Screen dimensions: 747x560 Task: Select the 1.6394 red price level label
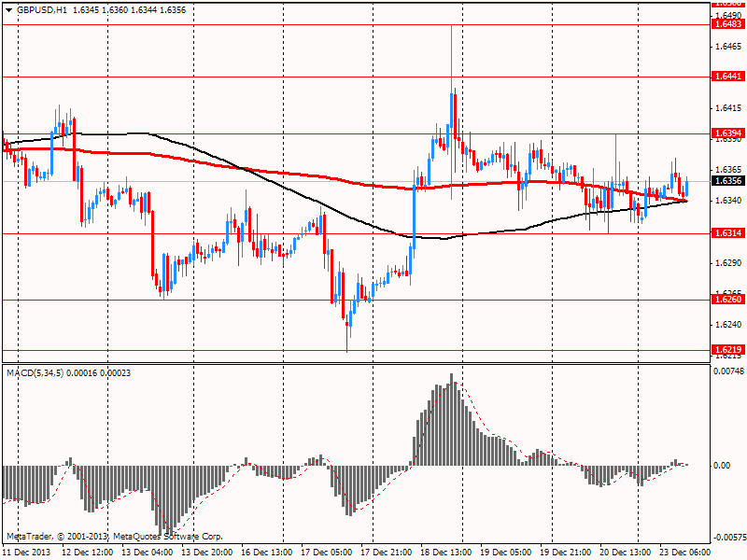tap(728, 133)
